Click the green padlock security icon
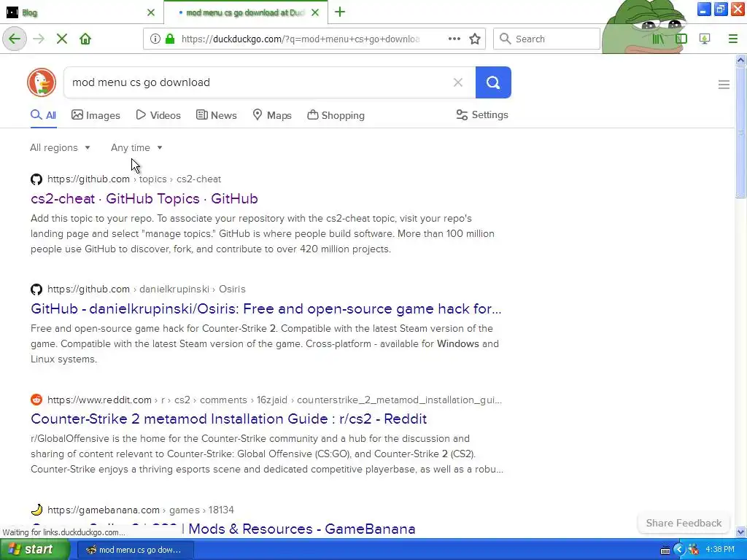The image size is (747, 560). (169, 39)
